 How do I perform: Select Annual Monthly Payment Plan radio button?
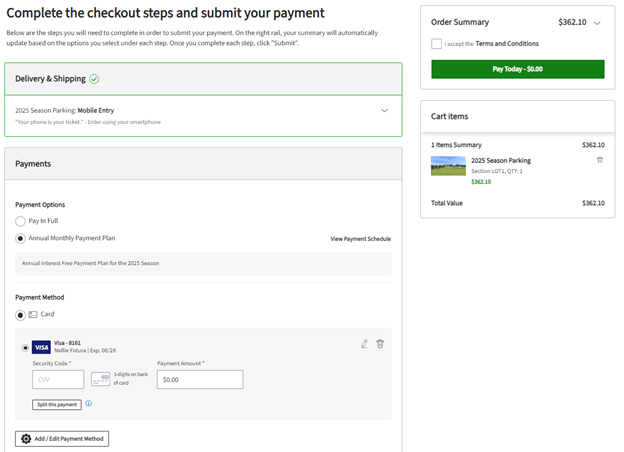21,239
